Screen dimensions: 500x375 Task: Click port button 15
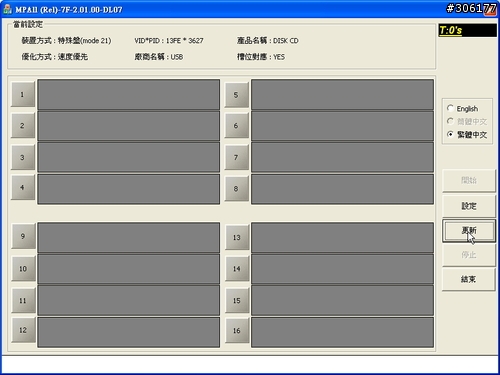coord(237,301)
